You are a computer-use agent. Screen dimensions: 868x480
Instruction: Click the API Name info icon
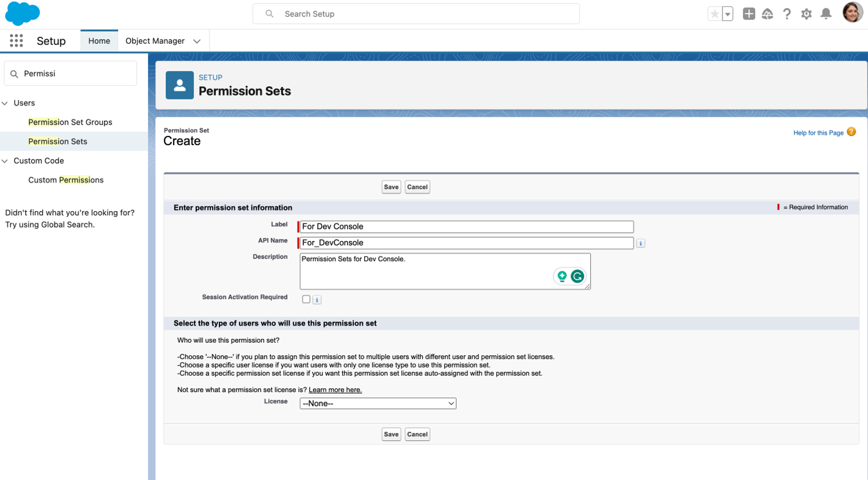point(641,243)
